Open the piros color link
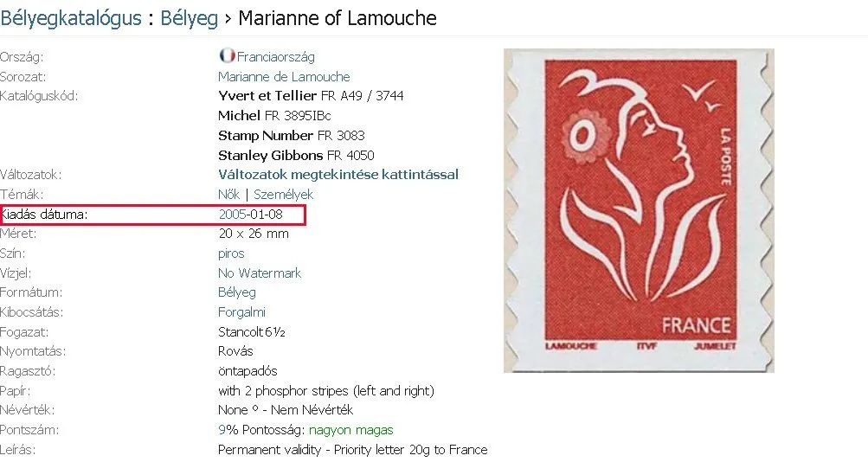Image resolution: width=868 pixels, height=462 pixels. click(x=231, y=254)
